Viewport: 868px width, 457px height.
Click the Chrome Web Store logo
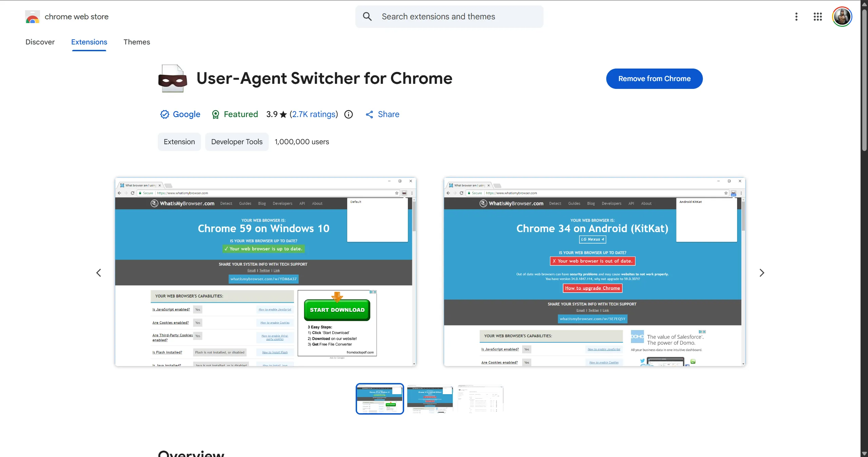[x=32, y=16]
